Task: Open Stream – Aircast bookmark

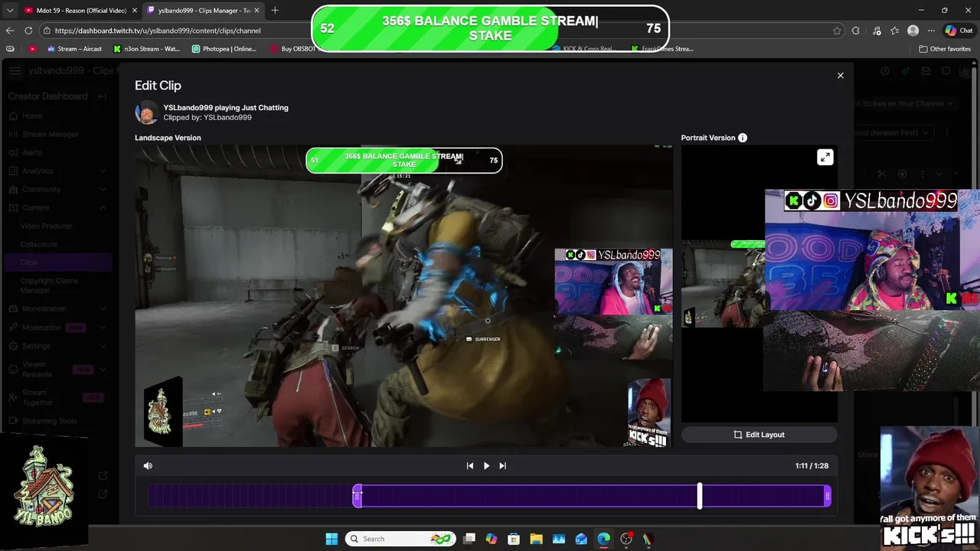Action: [x=74, y=49]
